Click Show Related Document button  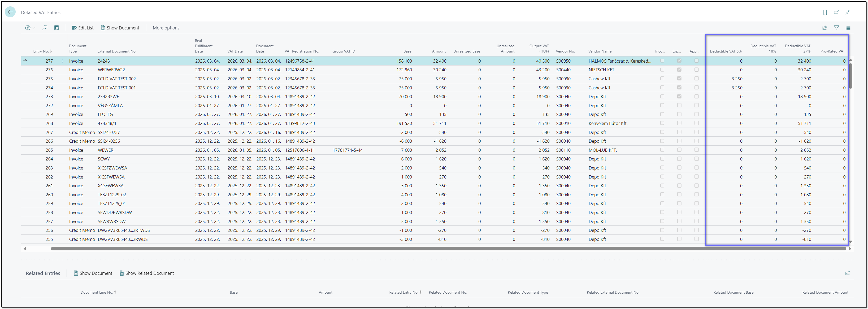pos(147,273)
